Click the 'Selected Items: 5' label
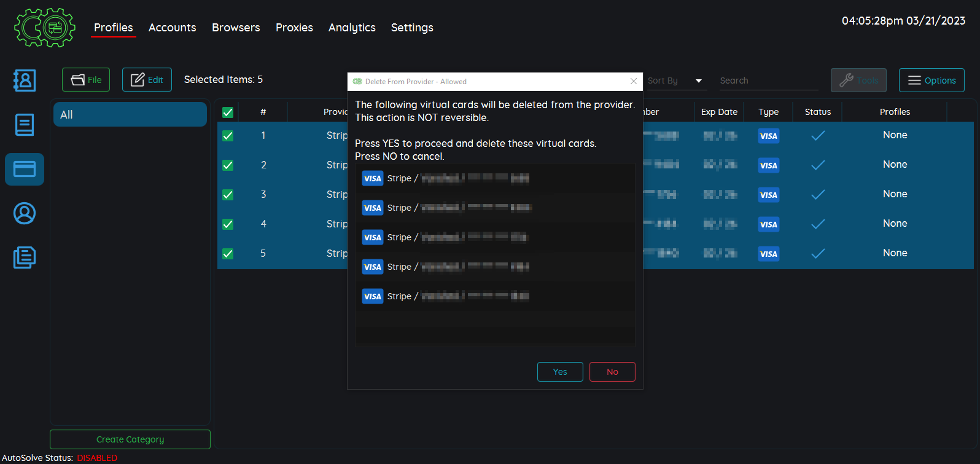 click(224, 80)
